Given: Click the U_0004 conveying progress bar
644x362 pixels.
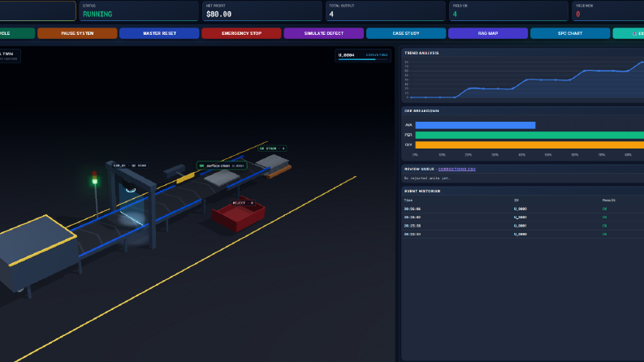Looking at the screenshot, I should tap(363, 59).
